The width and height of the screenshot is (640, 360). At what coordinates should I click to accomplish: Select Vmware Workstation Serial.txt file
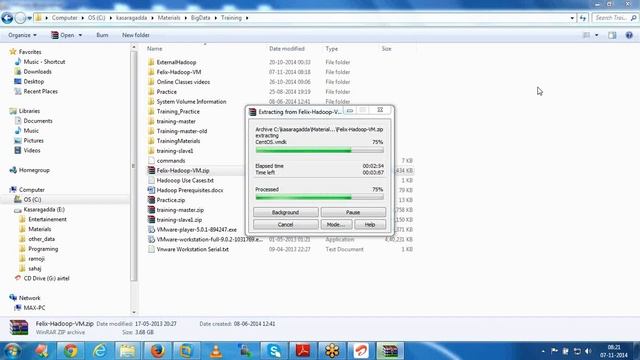pos(193,249)
